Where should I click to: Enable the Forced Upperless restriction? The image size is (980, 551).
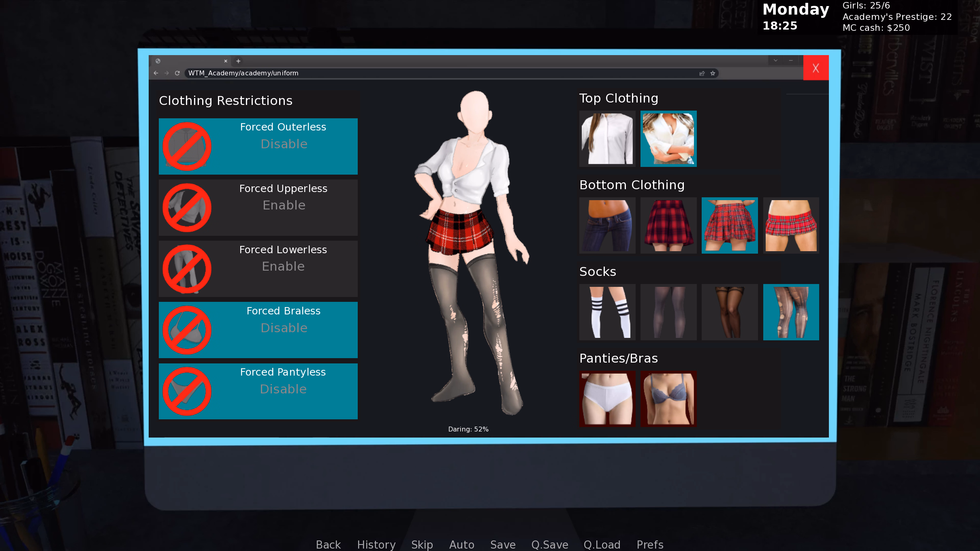point(284,205)
